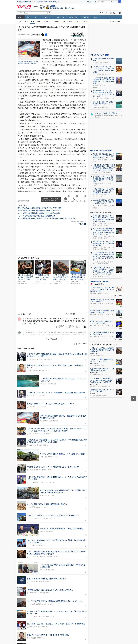Open article comment count icon showing 20
This screenshot has width=138, height=644.
tap(33, 35)
